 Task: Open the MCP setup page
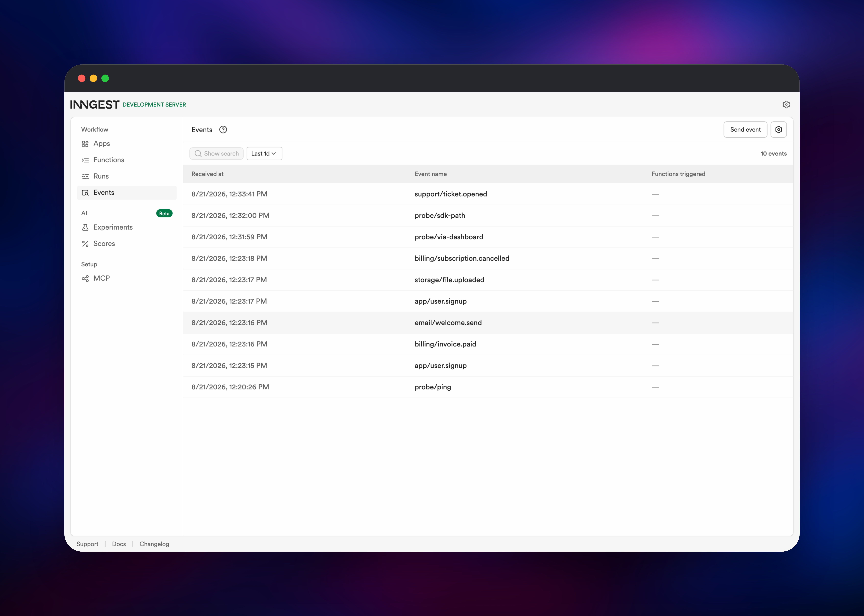[127, 278]
